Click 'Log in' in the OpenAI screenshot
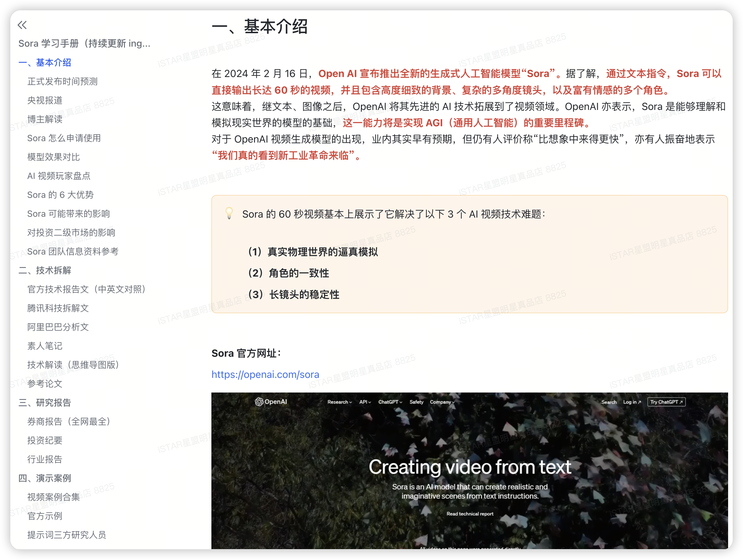Screen dimensions: 743x560 [632, 402]
